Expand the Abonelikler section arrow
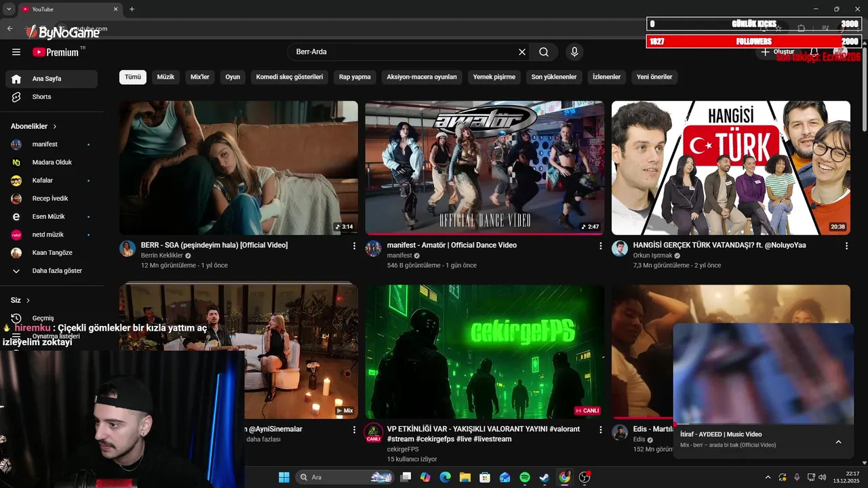This screenshot has width=868, height=488. (55, 127)
